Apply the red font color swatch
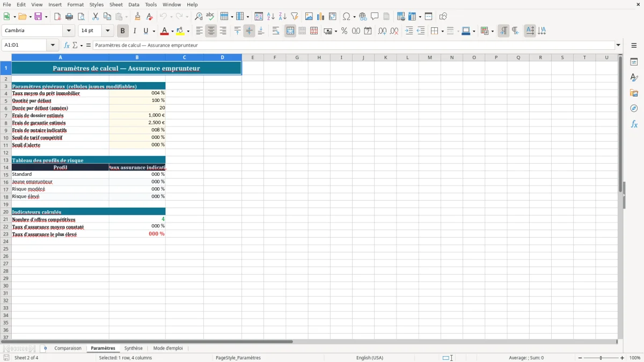Image resolution: width=644 pixels, height=362 pixels. pos(164,31)
